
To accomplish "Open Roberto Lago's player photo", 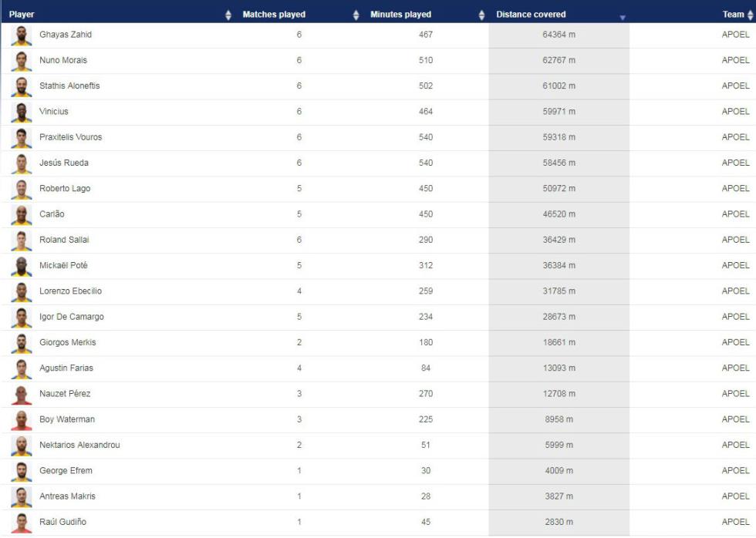I will pos(22,190).
